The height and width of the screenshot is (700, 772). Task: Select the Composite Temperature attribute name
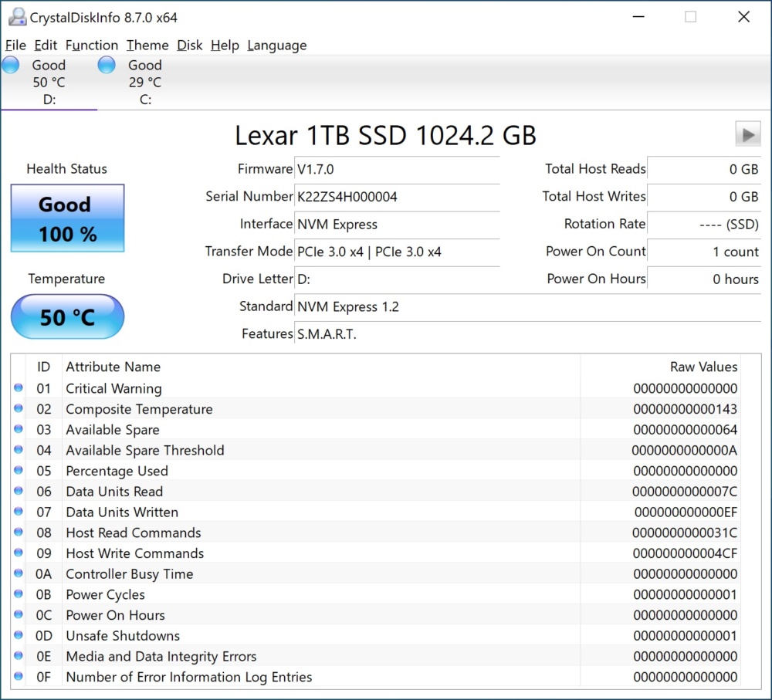139,409
